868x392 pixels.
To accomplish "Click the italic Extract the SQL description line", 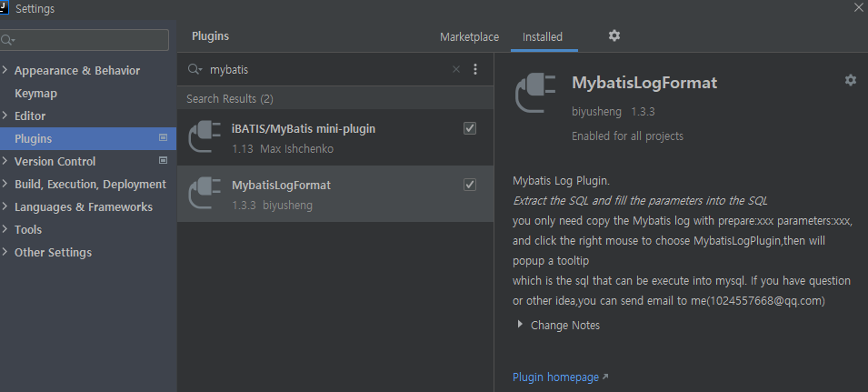I will tap(640, 200).
